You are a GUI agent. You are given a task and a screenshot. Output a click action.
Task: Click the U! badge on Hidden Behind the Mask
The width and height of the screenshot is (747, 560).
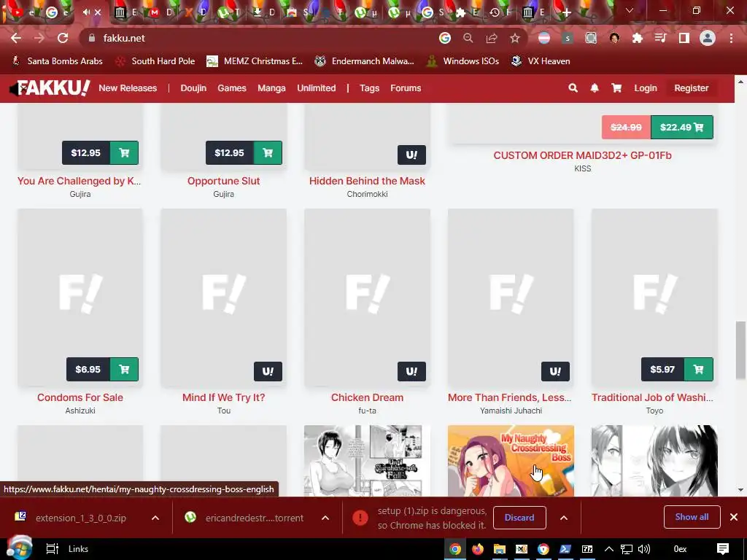click(411, 155)
